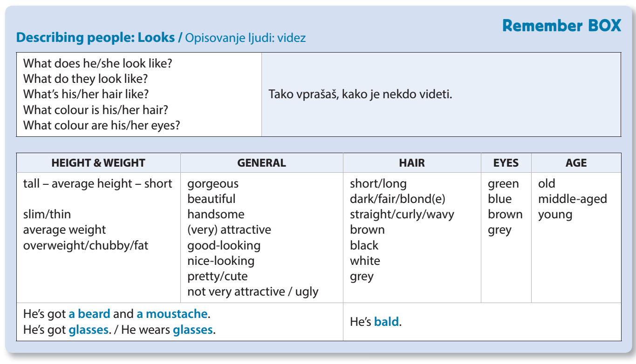Click the "overweight/chubby/fat" entry
The width and height of the screenshot is (636, 364).
[x=86, y=245]
